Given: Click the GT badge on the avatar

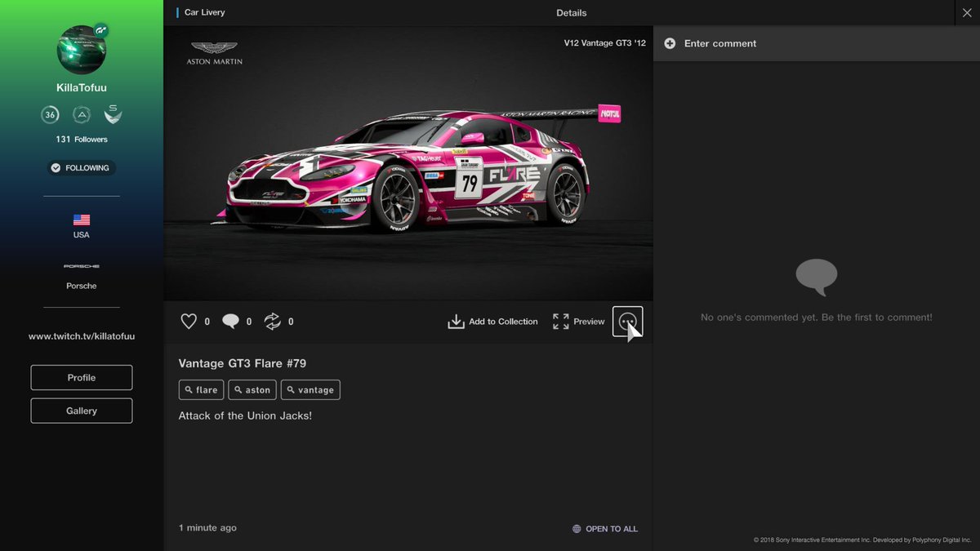Looking at the screenshot, I should (101, 30).
